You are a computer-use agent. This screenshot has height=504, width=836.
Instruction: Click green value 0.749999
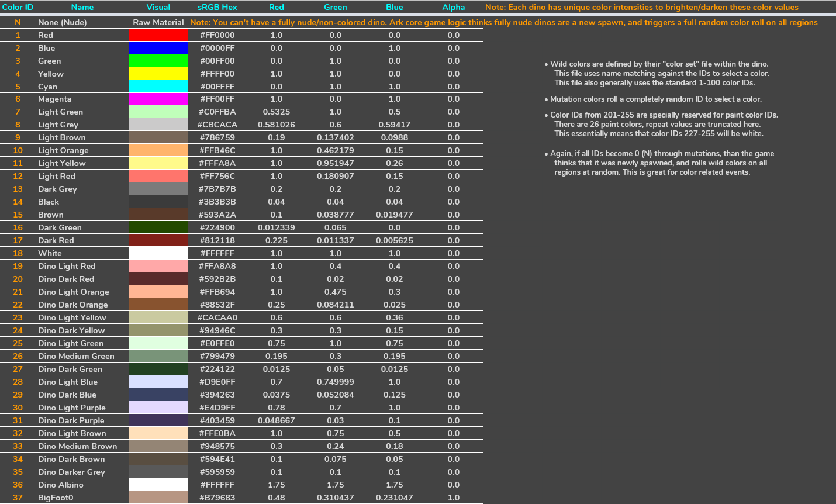pyautogui.click(x=336, y=382)
